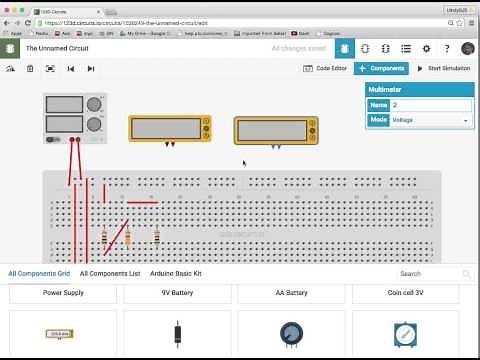Image resolution: width=480 pixels, height=360 pixels.
Task: Click the power supply lower current knob
Action: coord(94,124)
